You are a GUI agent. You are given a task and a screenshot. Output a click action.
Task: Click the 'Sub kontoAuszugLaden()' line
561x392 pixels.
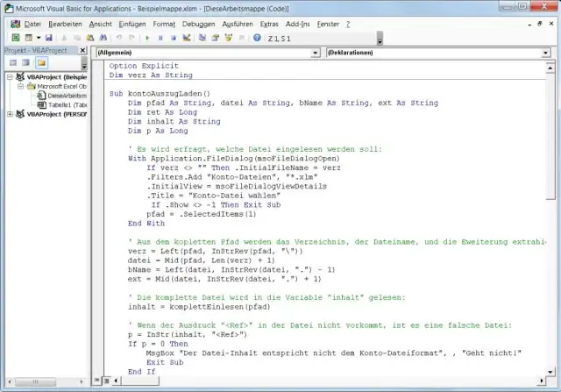click(x=160, y=94)
